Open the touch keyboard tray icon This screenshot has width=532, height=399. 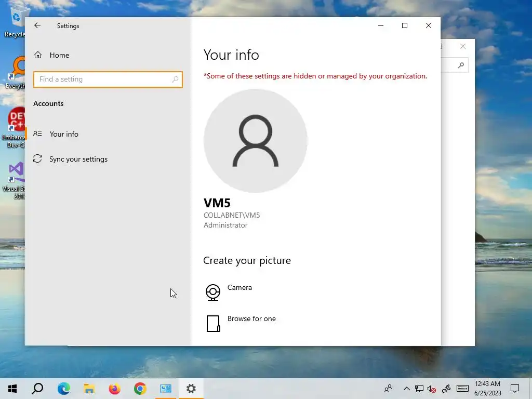pos(462,389)
